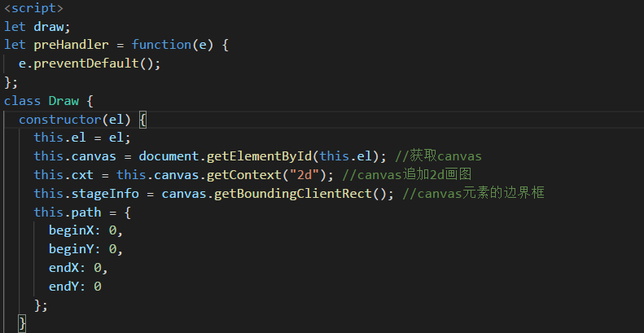This screenshot has height=333, width=644.
Task: Click the 'class Draw {' line
Action: click(x=49, y=101)
